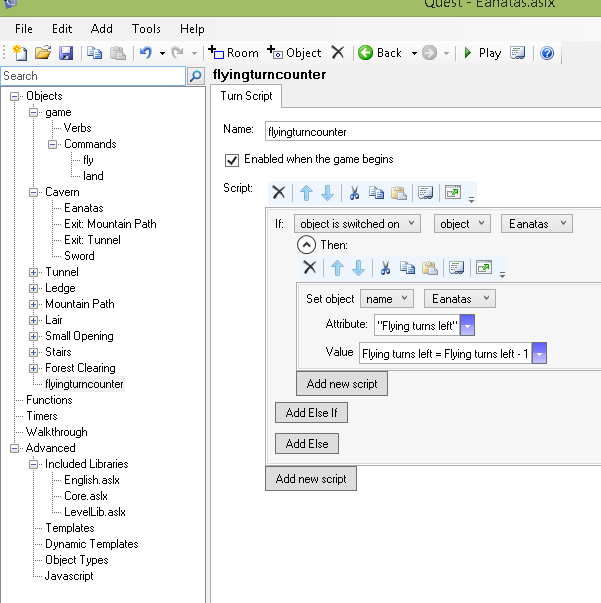Click Play to run the game
The width and height of the screenshot is (601, 603).
click(x=481, y=53)
